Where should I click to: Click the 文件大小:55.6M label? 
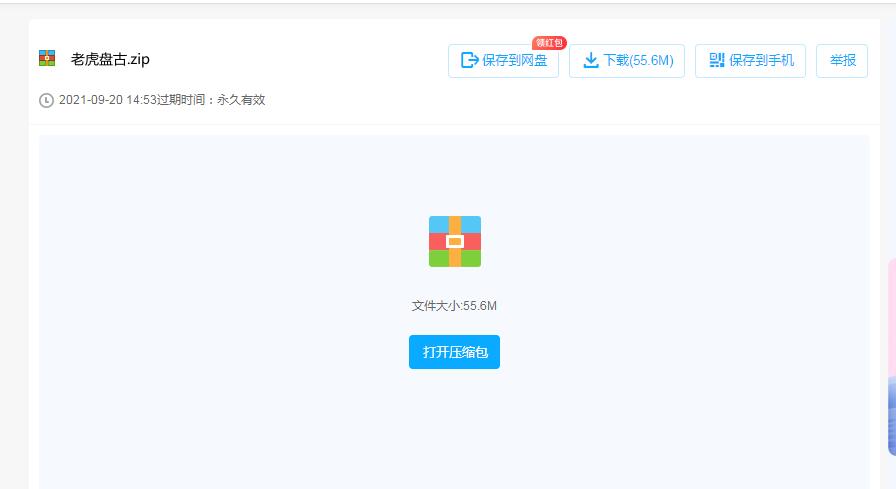(454, 306)
